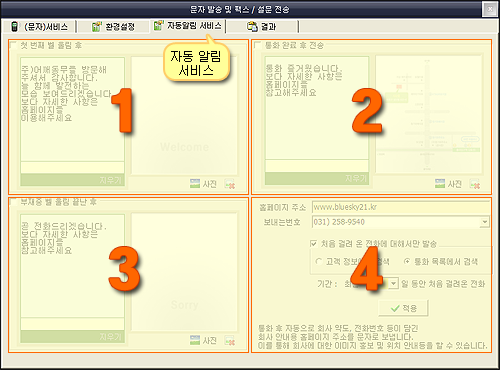Select the 고객 정보에서 검색 radio option

319,262
